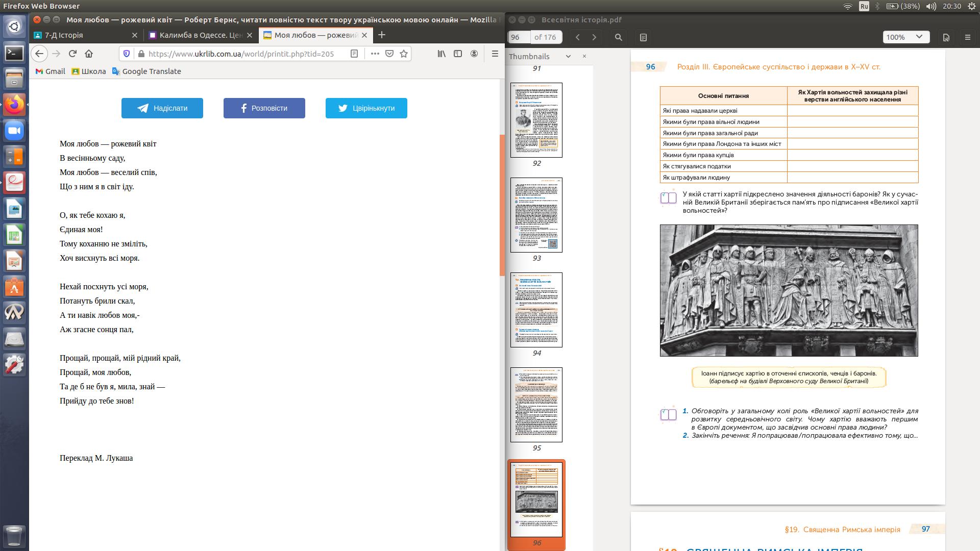Open page actions three-dot menu

375,54
